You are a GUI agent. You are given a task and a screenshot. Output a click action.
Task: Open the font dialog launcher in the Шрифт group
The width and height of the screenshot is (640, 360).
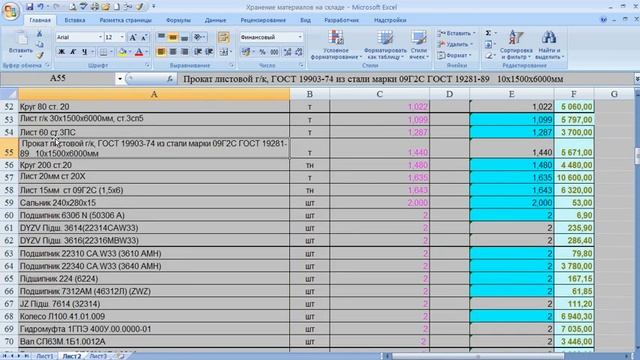click(147, 65)
